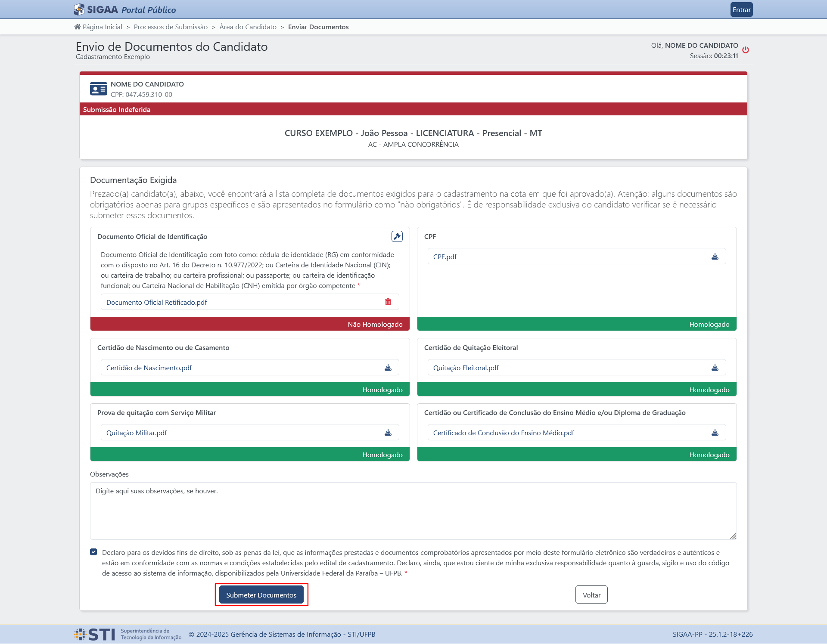Click Envio de Documentos do Candidato heading
The height and width of the screenshot is (644, 827).
click(x=171, y=46)
